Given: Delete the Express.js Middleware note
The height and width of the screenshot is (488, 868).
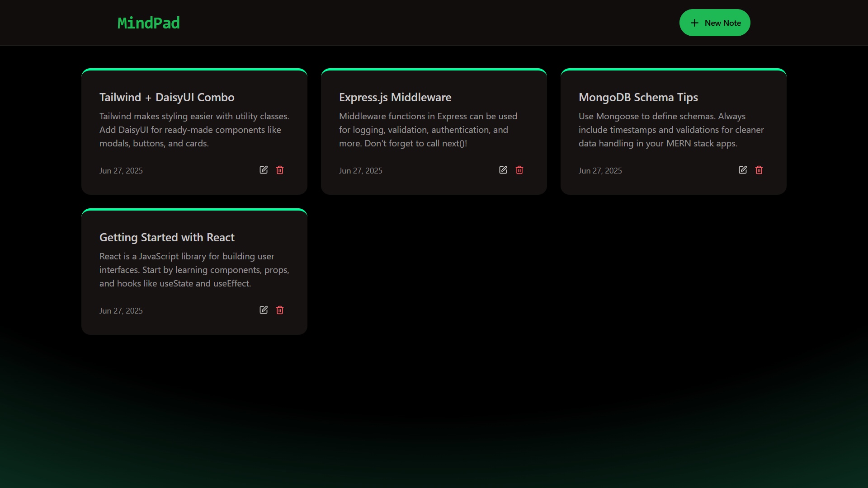Looking at the screenshot, I should (519, 170).
